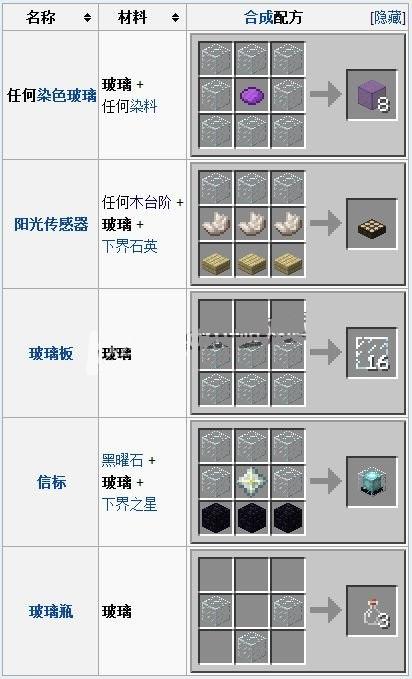Click the nether star in the beacon recipe
This screenshot has height=679, width=412.
pyautogui.click(x=252, y=482)
